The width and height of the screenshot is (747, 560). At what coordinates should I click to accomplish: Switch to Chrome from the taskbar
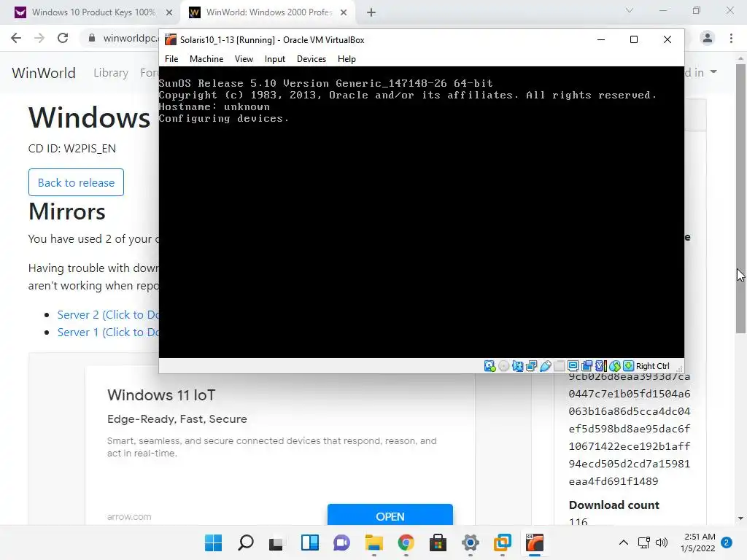406,542
